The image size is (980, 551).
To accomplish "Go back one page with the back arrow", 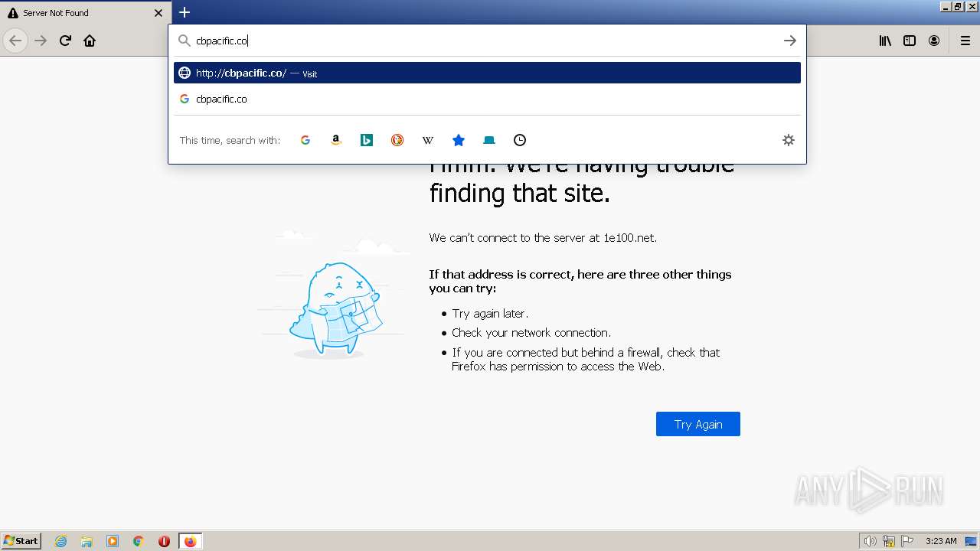I will (x=15, y=41).
